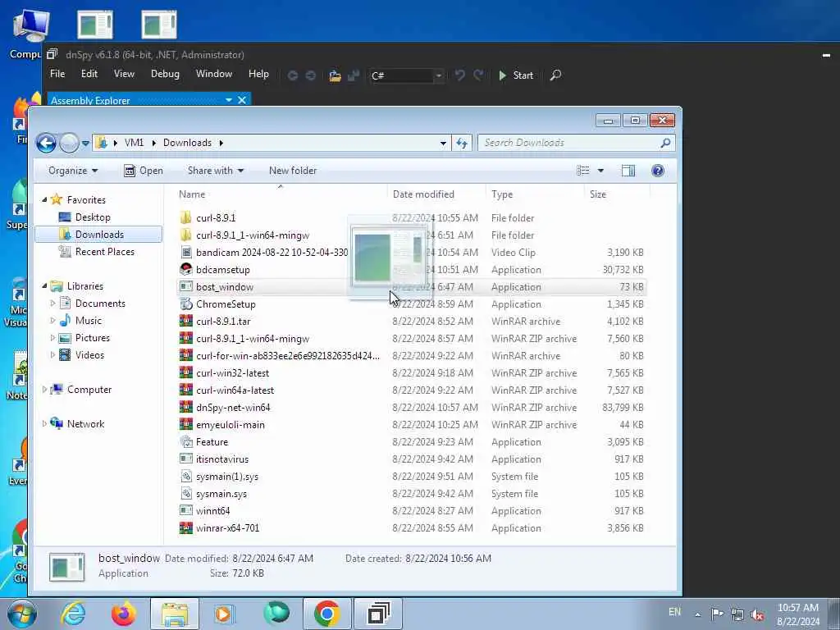Viewport: 840px width, 630px height.
Task: Open address bar previous locations dropdown
Action: (x=443, y=143)
